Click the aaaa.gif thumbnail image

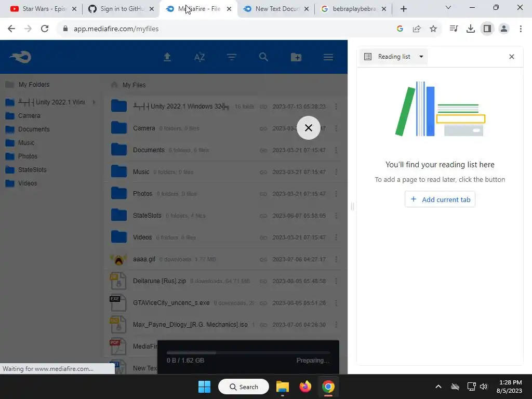(118, 260)
